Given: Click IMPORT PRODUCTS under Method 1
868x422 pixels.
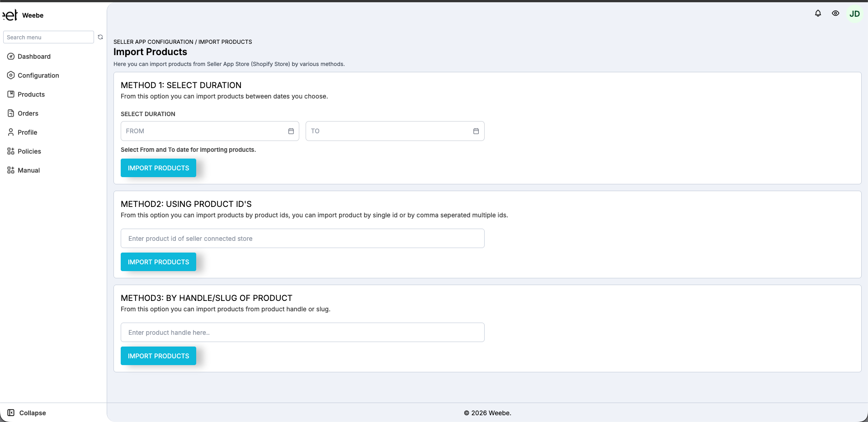Looking at the screenshot, I should (x=158, y=168).
